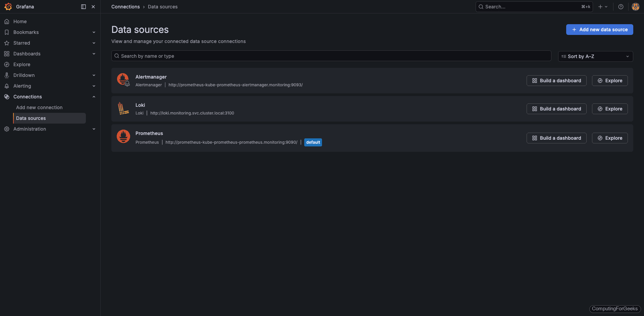Open Connections from the breadcrumb
Image resolution: width=644 pixels, height=316 pixels.
pyautogui.click(x=125, y=7)
